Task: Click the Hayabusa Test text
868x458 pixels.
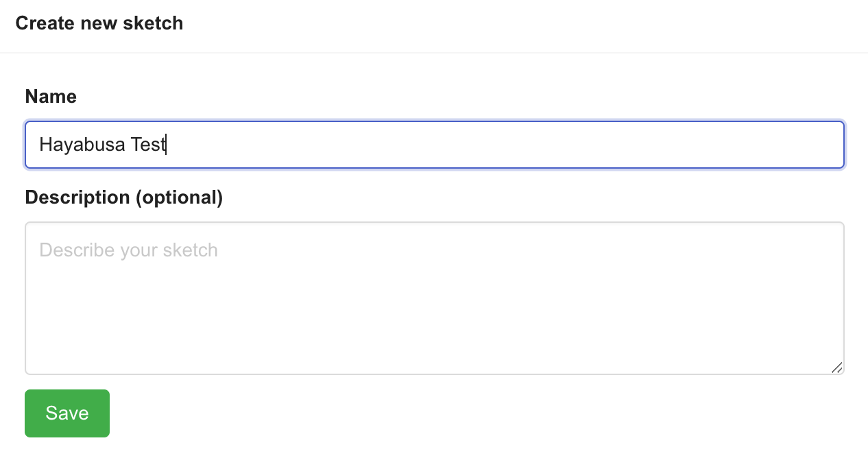Action: click(102, 145)
